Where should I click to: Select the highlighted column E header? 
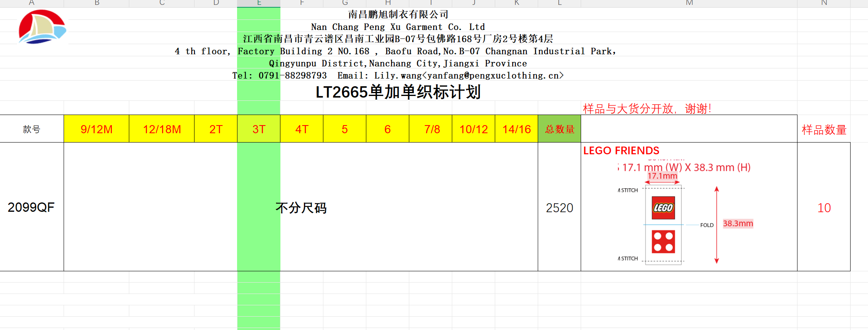tap(259, 3)
